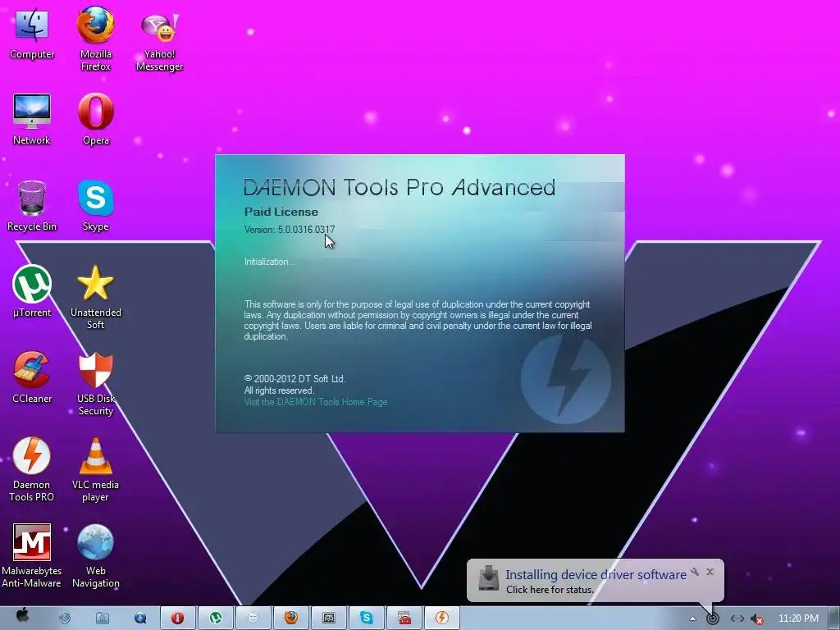Visit the DAEMON Tools Home Page link
Image resolution: width=840 pixels, height=630 pixels.
click(316, 402)
